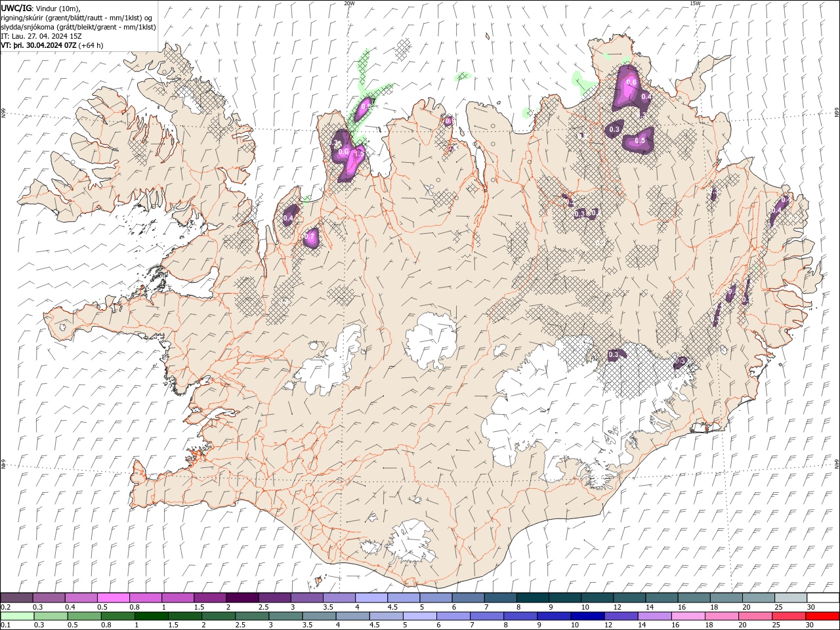This screenshot has width=840, height=630.
Task: Click the pale grey 25 swatch in upper legend
Action: (791, 598)
